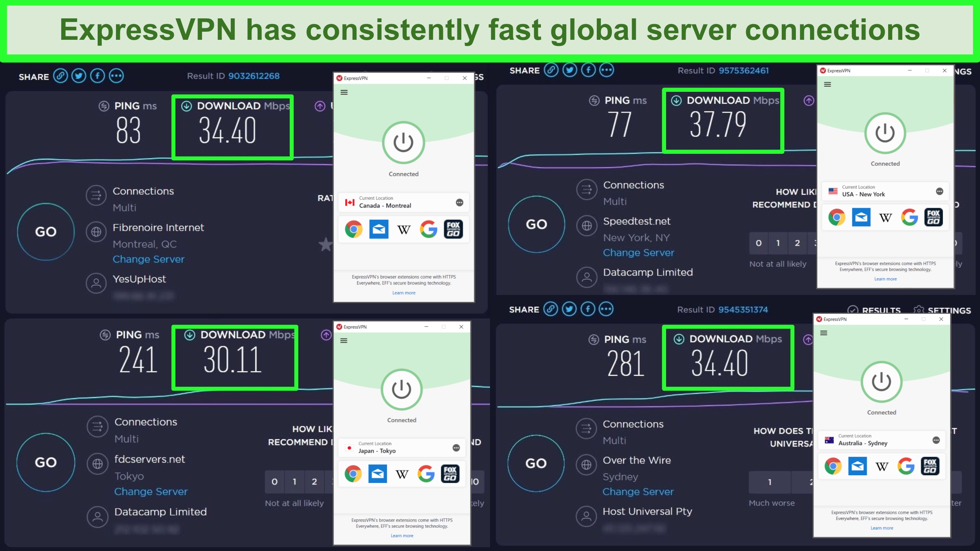Open location picker dots beside Canada - Montreal

(459, 202)
